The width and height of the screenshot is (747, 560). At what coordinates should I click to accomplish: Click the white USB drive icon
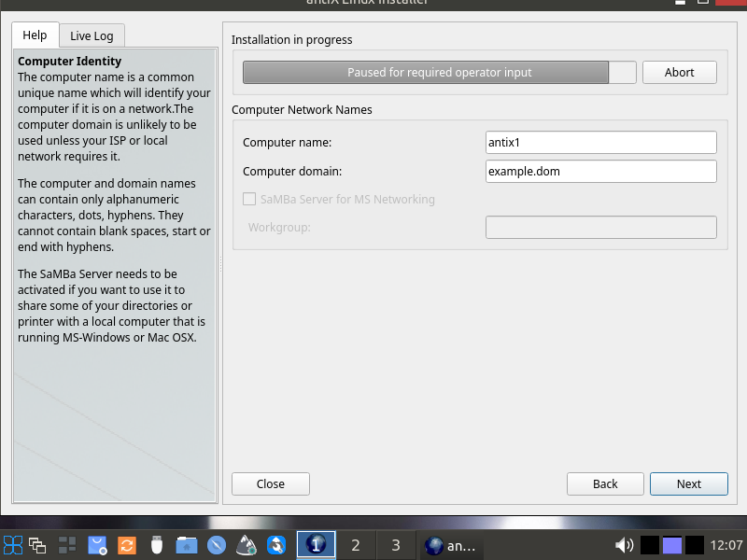[x=157, y=545]
